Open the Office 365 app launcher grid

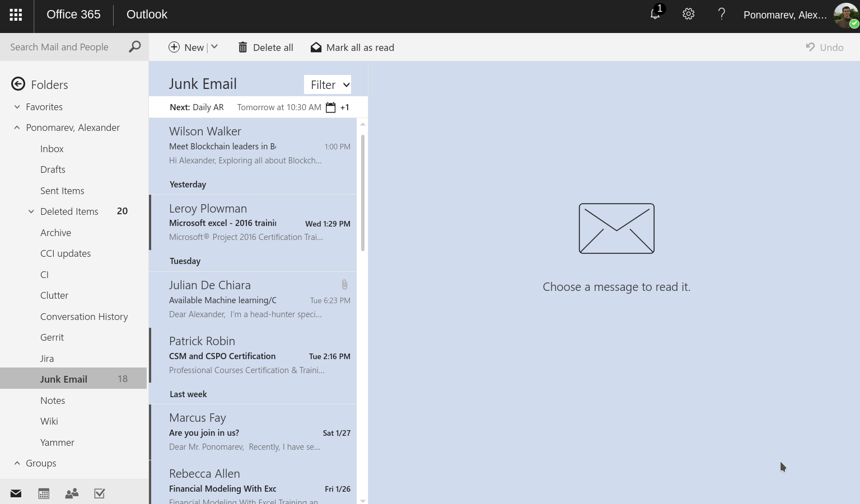[15, 15]
